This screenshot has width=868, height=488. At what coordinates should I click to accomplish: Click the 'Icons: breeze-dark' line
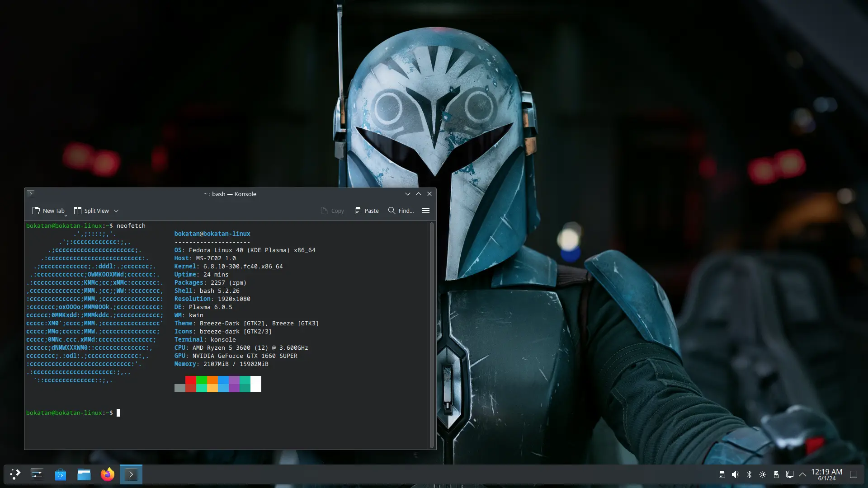(x=223, y=331)
